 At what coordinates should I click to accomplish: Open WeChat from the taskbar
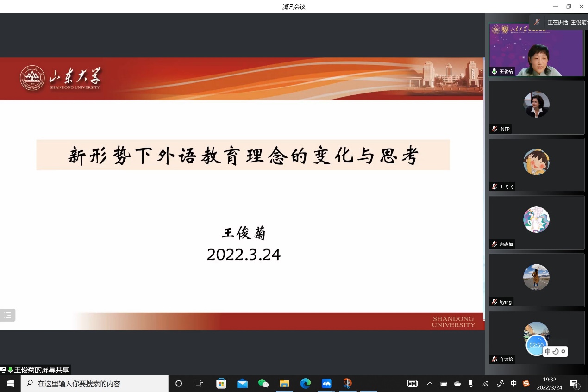point(263,383)
